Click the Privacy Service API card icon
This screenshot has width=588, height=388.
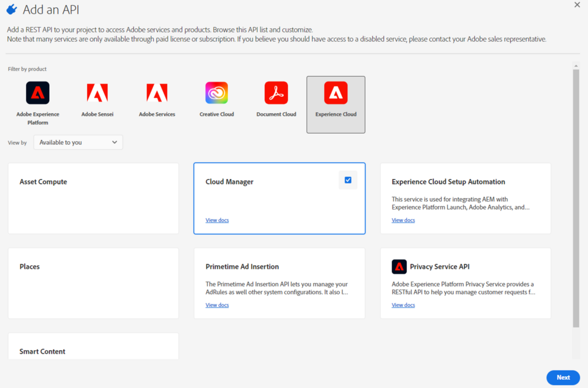(399, 267)
